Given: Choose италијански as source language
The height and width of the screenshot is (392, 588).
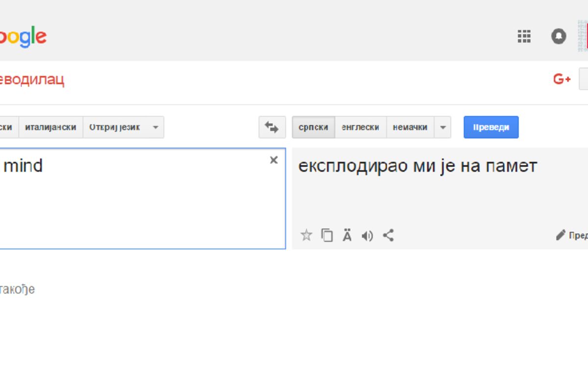Looking at the screenshot, I should click(x=51, y=127).
